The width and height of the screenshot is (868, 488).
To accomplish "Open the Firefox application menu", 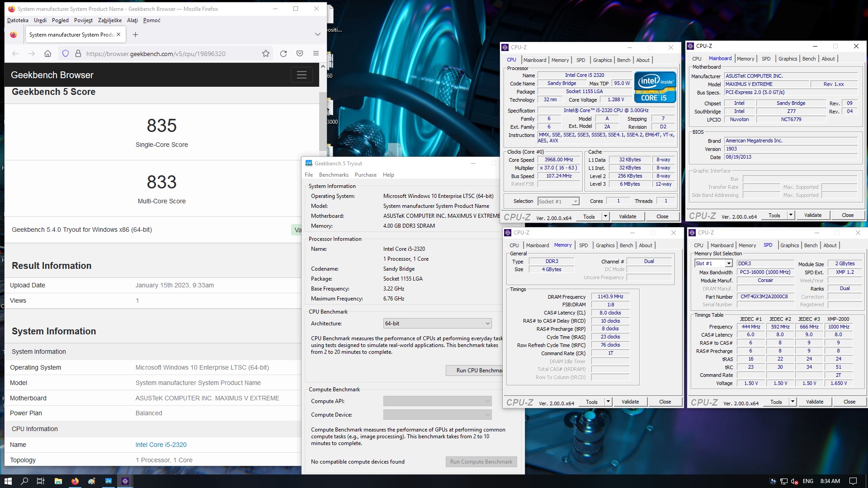I will pyautogui.click(x=316, y=54).
